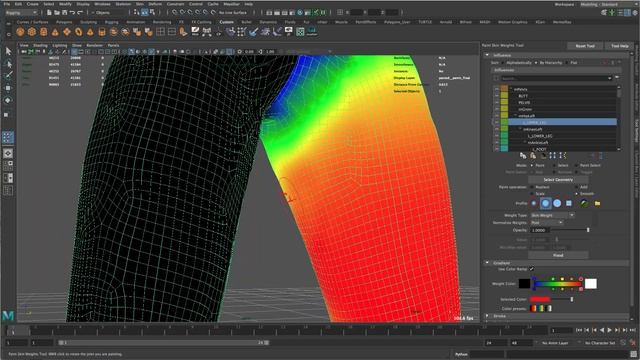Select the BUTT influence in list
Viewport: 640px width, 360px height.
coord(523,96)
